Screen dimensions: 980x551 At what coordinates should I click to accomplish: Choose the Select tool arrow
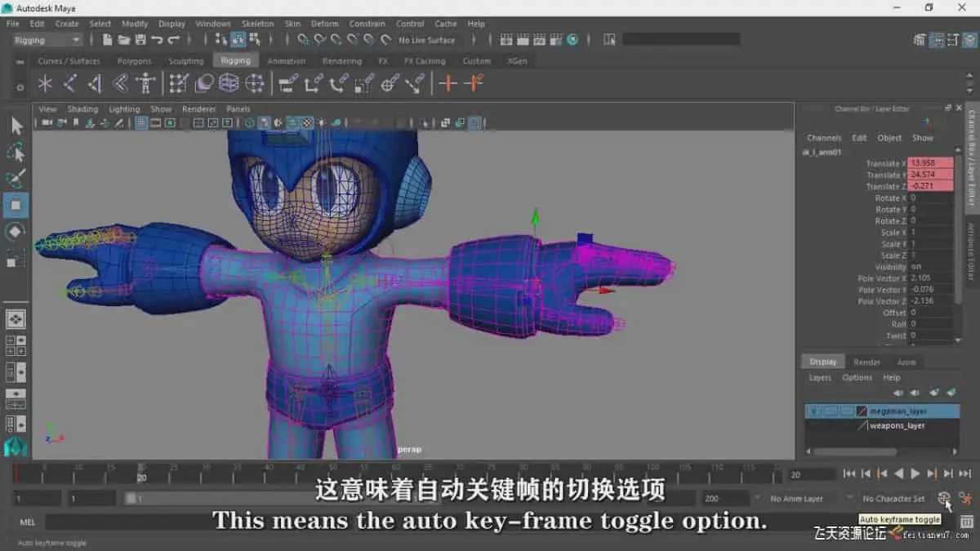16,126
